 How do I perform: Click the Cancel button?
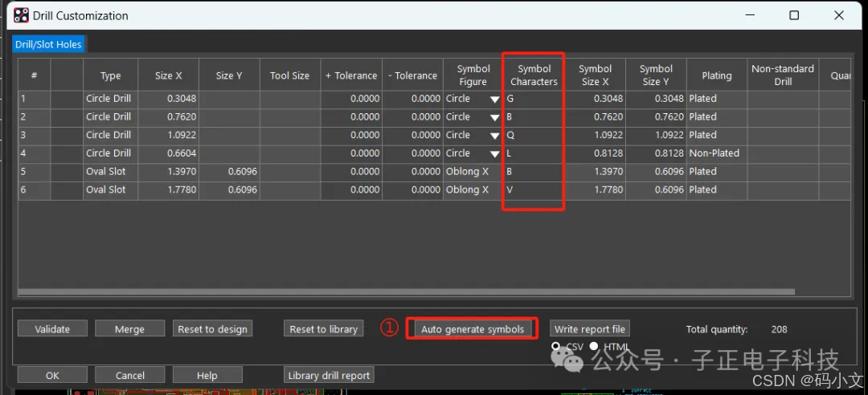pyautogui.click(x=129, y=375)
